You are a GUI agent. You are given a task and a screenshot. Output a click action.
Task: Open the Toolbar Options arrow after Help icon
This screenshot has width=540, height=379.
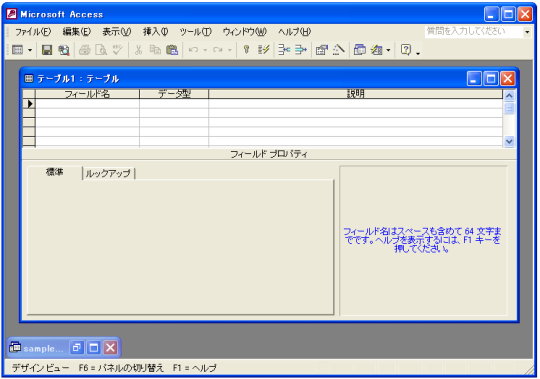coord(418,52)
